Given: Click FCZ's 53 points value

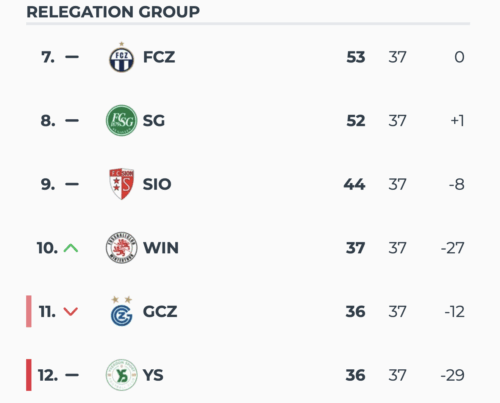Looking at the screenshot, I should pyautogui.click(x=356, y=57).
